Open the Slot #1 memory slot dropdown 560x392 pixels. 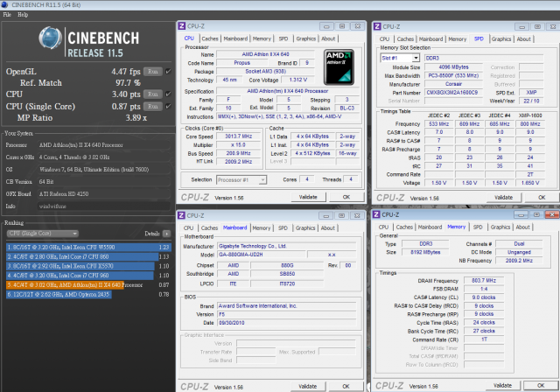point(400,58)
